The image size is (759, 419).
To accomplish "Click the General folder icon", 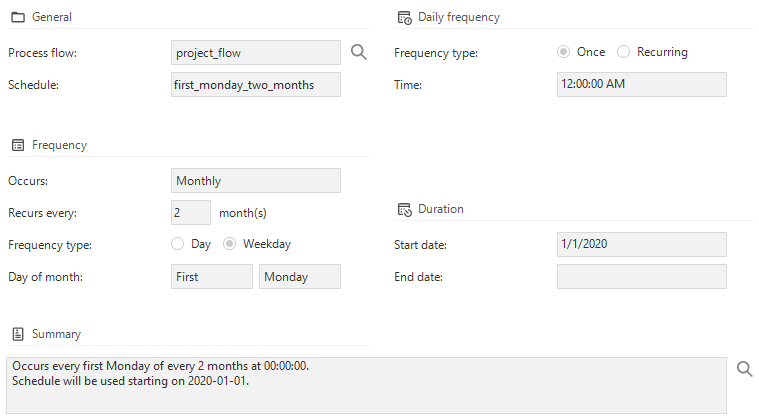I will [x=17, y=18].
